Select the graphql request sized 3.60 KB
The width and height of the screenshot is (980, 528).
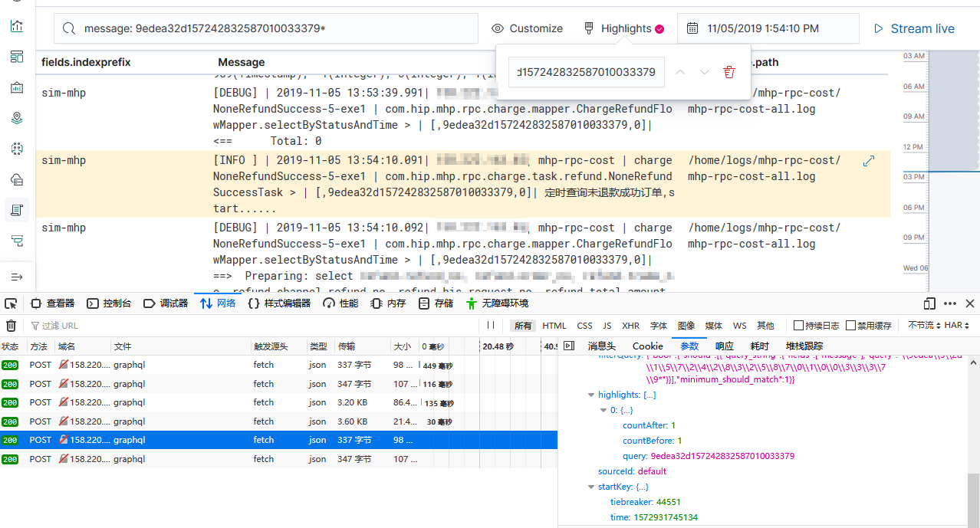point(278,421)
